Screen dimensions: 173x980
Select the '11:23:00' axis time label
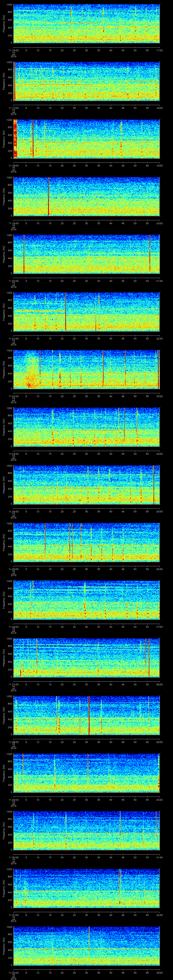click(13, 454)
